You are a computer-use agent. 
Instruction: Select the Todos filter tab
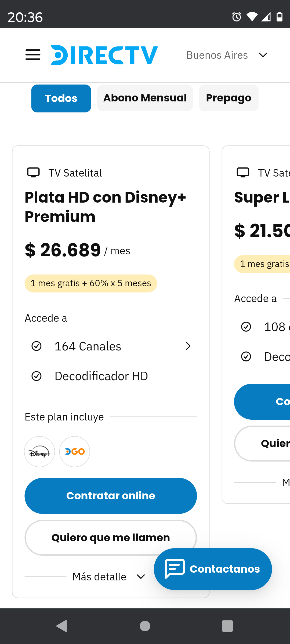(61, 98)
